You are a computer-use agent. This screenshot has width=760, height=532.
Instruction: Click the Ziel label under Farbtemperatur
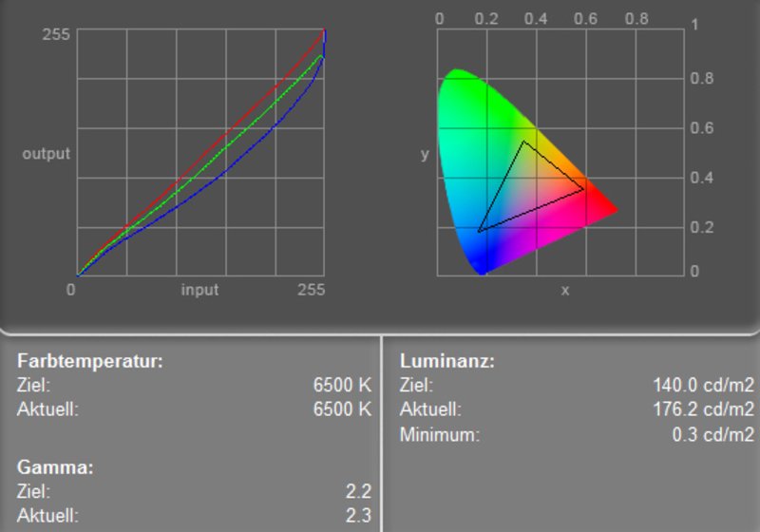tap(33, 385)
